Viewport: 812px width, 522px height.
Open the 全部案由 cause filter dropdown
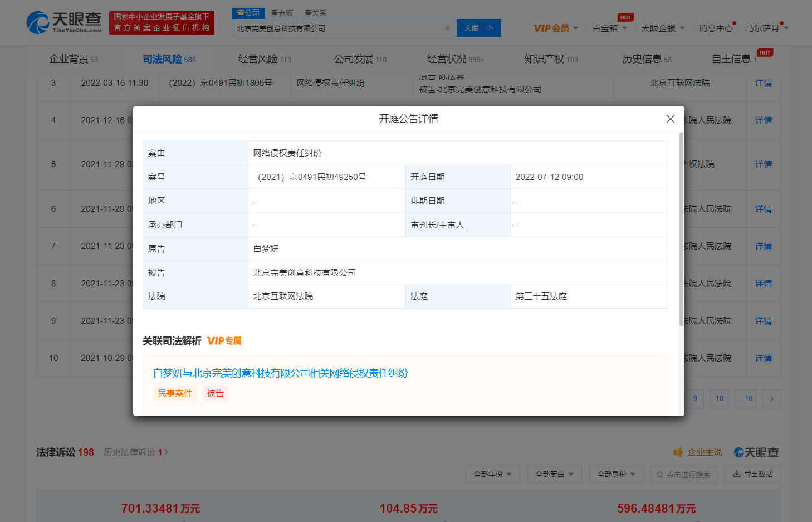(x=554, y=475)
